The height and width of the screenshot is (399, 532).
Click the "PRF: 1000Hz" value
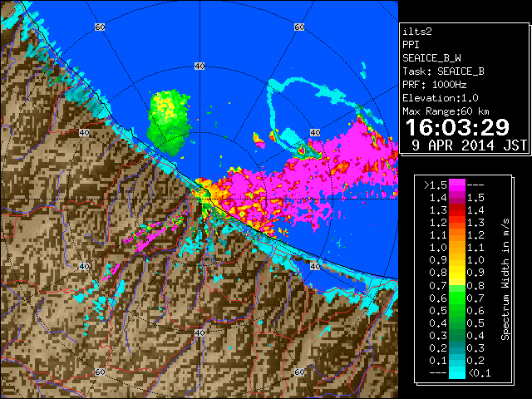[434, 85]
